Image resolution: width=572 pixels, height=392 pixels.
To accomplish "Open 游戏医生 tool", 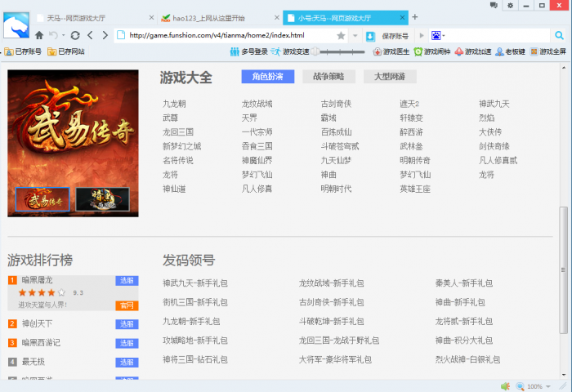I will coord(391,51).
